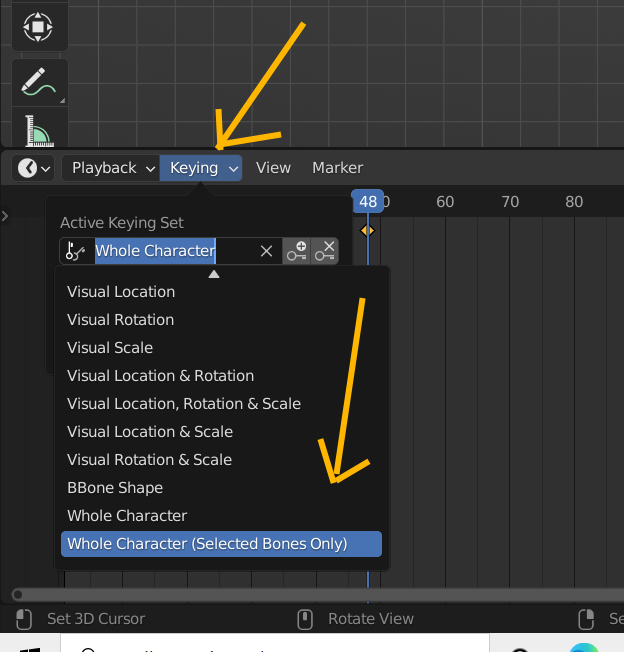Click the delete keyframes key-x icon
The width and height of the screenshot is (624, 652).
325,251
